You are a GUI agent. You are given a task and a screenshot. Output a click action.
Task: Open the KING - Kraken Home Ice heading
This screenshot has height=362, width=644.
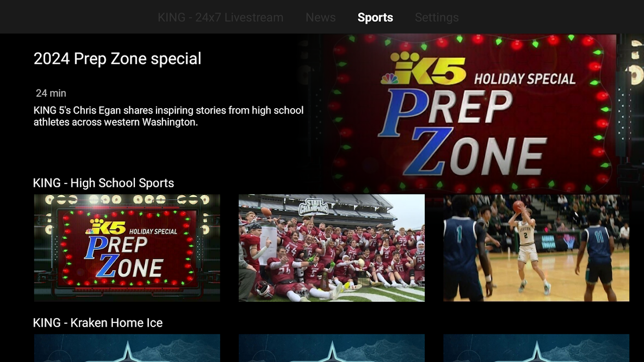[x=98, y=323]
